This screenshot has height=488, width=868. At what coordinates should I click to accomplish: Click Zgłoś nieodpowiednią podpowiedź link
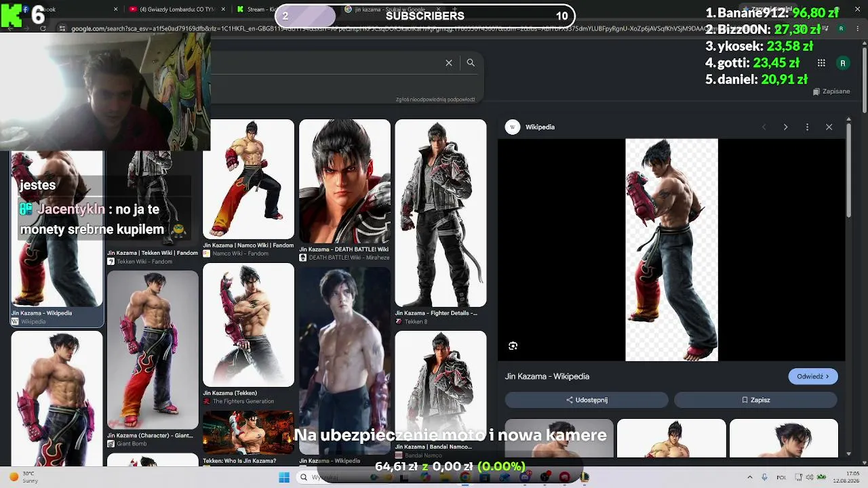(x=435, y=100)
